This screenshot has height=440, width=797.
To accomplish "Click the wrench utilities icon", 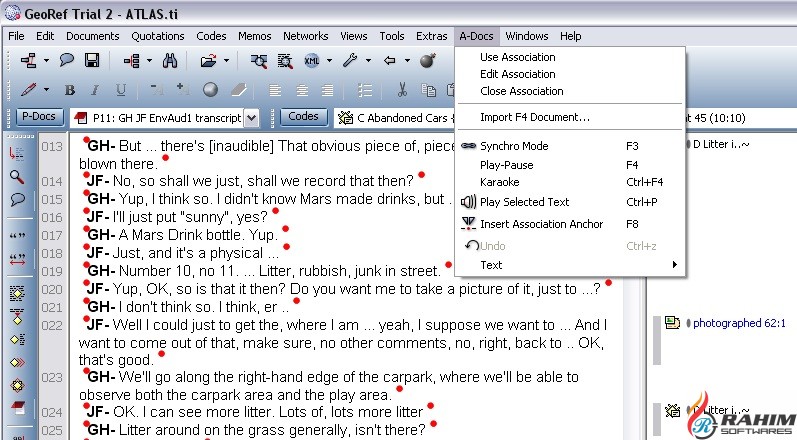I will [350, 61].
